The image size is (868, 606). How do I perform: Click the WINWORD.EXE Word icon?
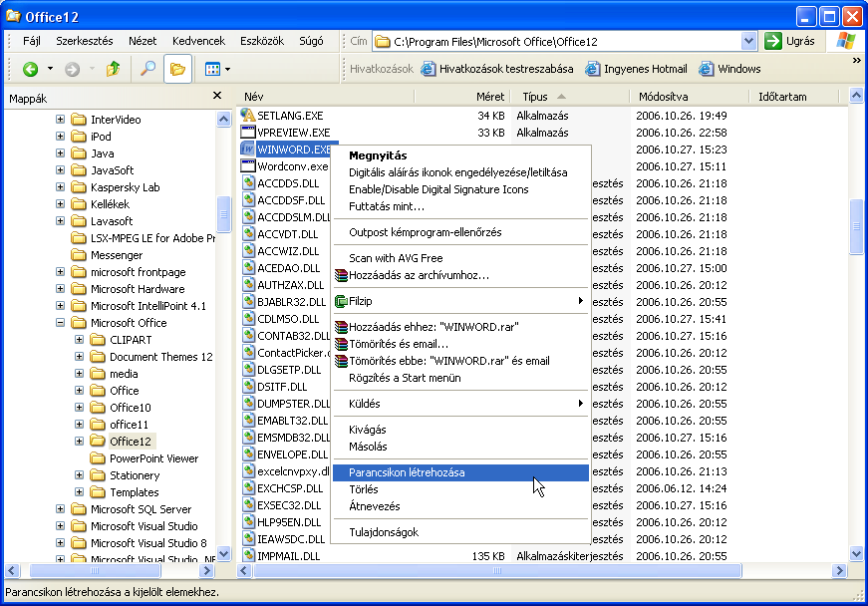tap(247, 150)
